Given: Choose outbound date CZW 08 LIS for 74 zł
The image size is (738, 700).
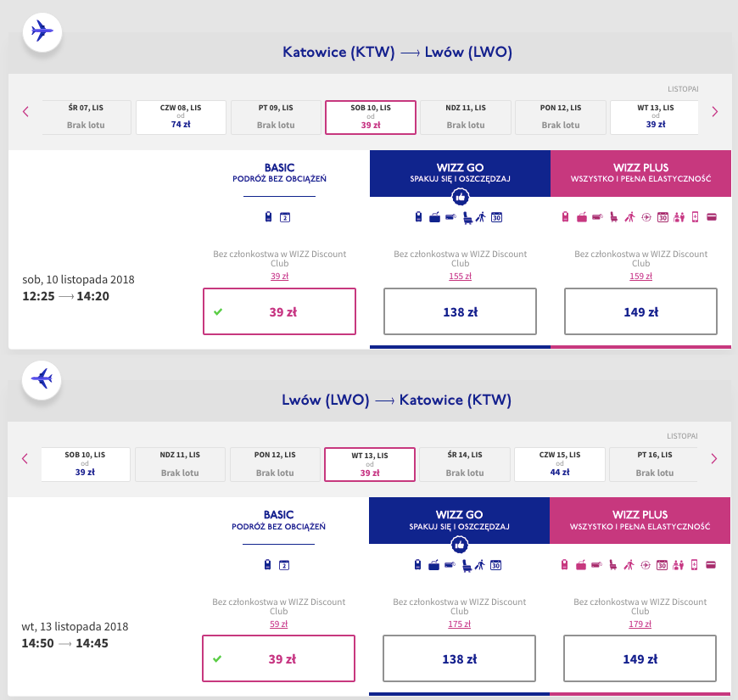Looking at the screenshot, I should [x=181, y=117].
